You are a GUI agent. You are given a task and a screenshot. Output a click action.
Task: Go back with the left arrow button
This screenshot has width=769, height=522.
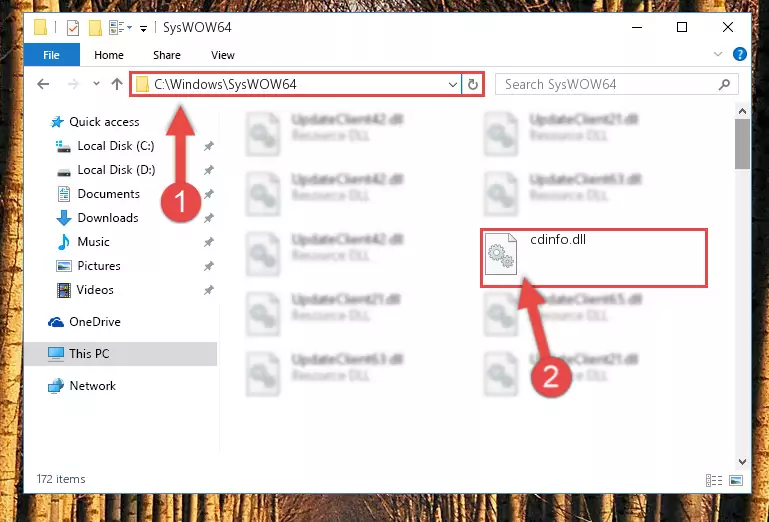[43, 84]
